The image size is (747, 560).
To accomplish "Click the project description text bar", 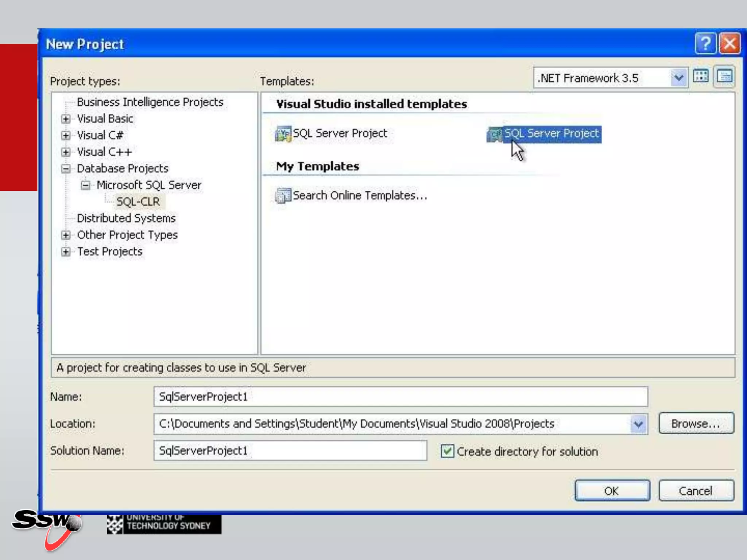I will [x=393, y=367].
